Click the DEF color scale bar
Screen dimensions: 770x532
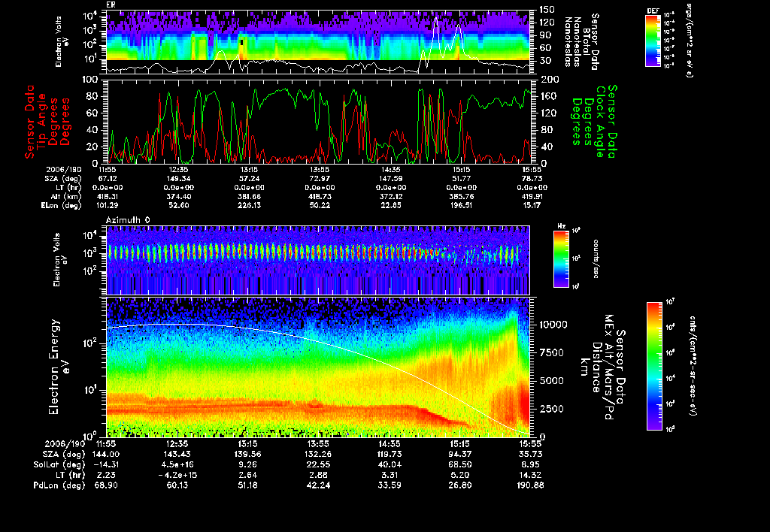pyautogui.click(x=652, y=41)
